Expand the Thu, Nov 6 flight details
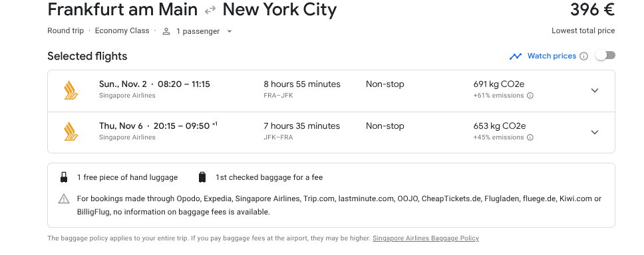The height and width of the screenshot is (255, 644). click(595, 132)
